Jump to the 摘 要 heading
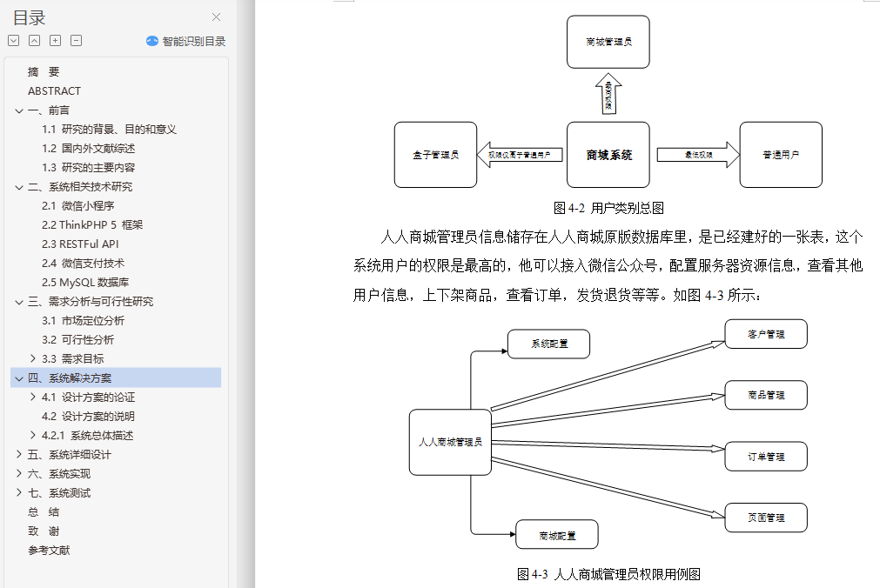Viewport: 880px width, 588px height. click(44, 72)
